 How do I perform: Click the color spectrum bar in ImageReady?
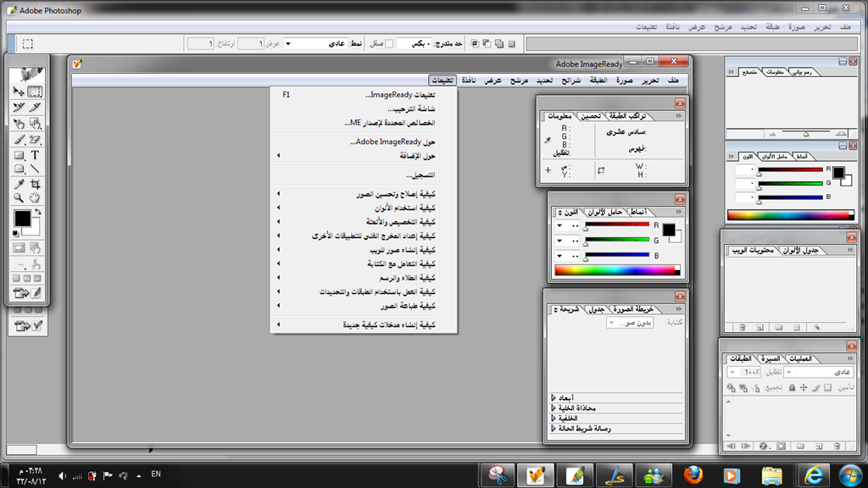pos(617,270)
